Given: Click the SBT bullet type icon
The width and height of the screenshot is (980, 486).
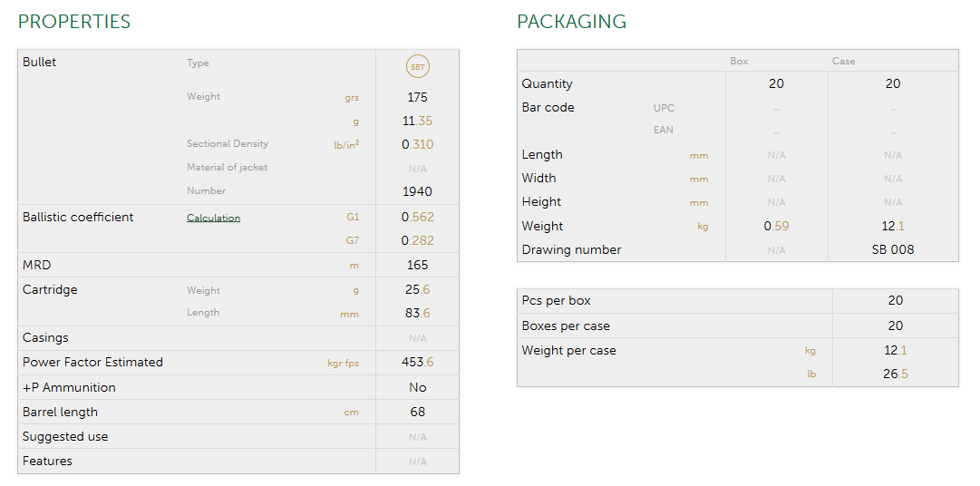Looking at the screenshot, I should pos(417,66).
